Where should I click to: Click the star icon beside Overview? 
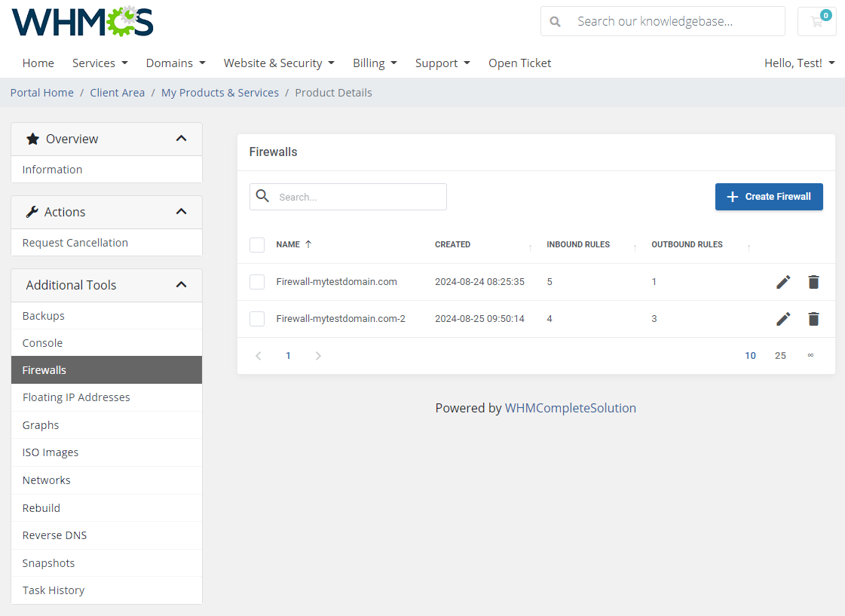(x=32, y=138)
